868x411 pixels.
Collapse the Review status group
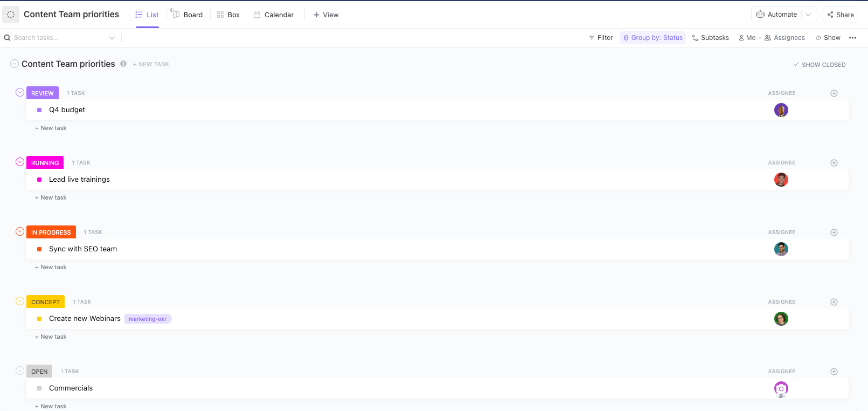tap(20, 92)
